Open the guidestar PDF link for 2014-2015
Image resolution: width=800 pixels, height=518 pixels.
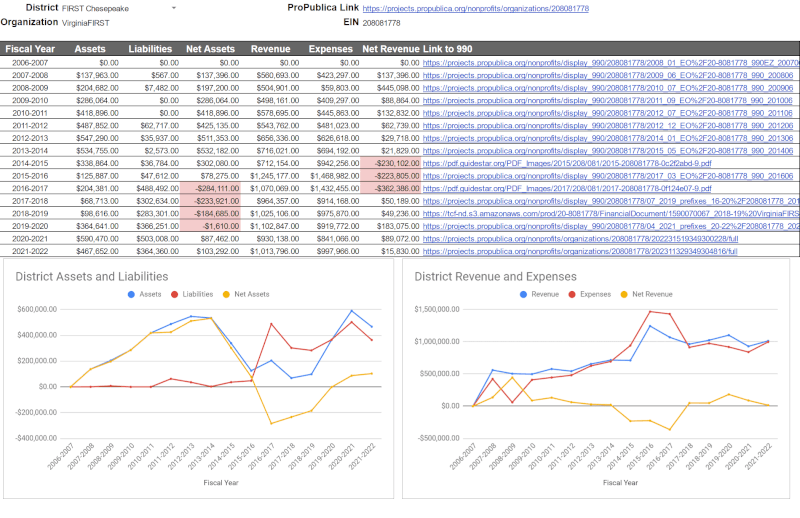(567, 163)
